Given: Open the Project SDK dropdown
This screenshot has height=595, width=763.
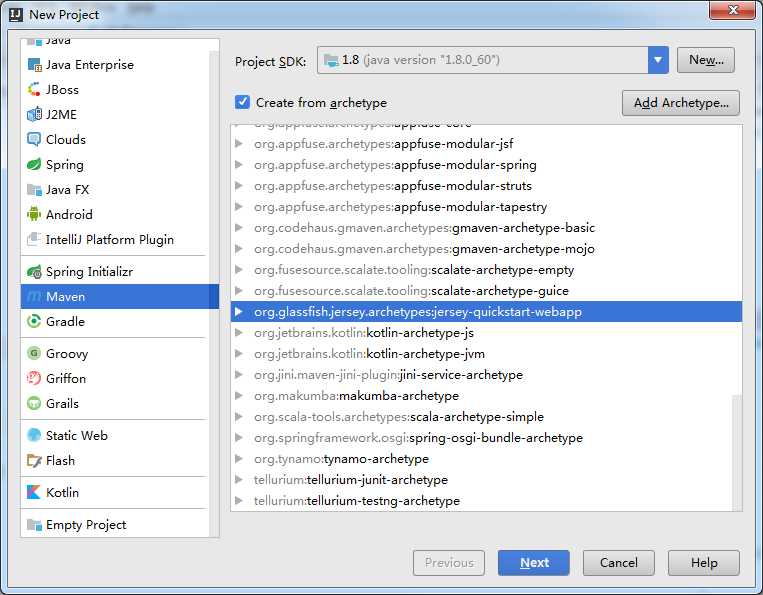Looking at the screenshot, I should pyautogui.click(x=657, y=60).
